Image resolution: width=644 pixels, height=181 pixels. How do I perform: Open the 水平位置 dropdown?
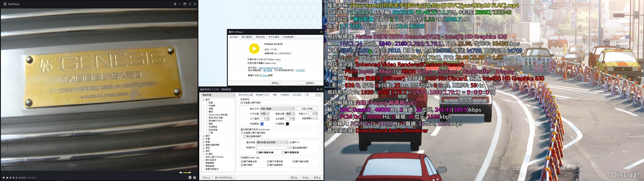point(265,114)
